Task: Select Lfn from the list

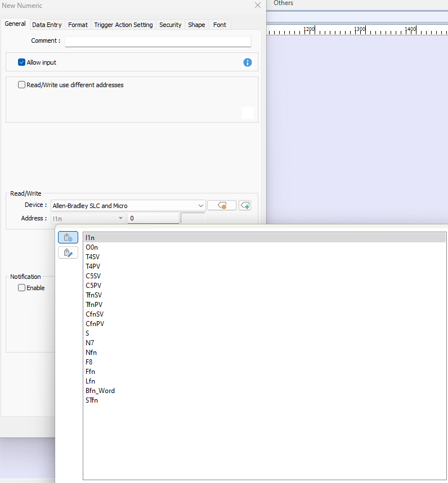Action: coord(265,381)
